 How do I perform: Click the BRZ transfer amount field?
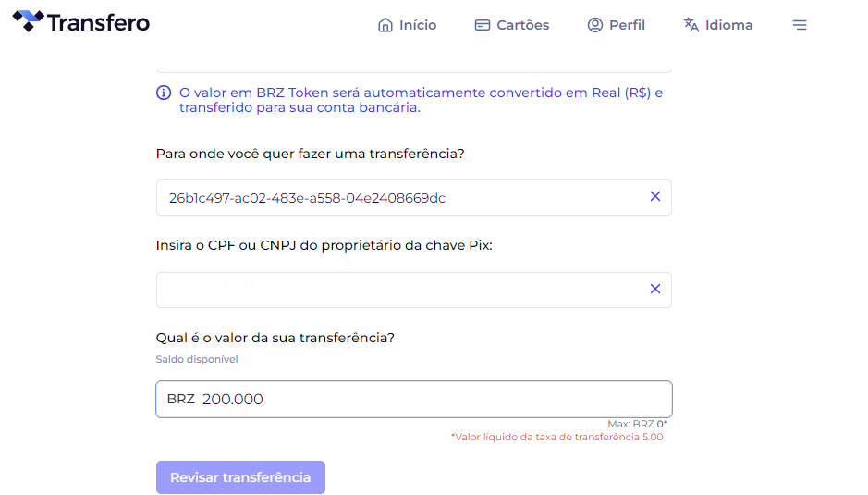coord(414,399)
